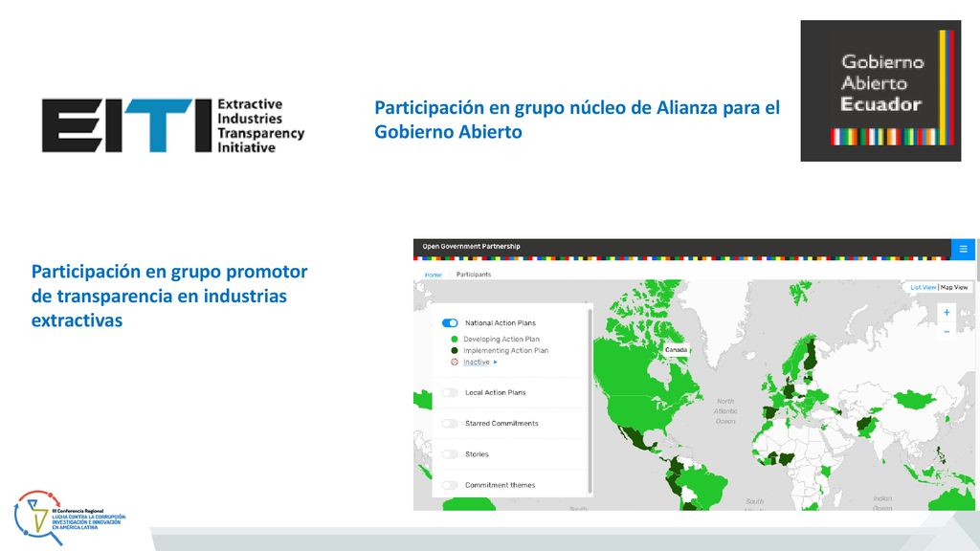Click the III Conferencia Regional logo
Image resolution: width=980 pixels, height=551 pixels.
click(x=69, y=518)
